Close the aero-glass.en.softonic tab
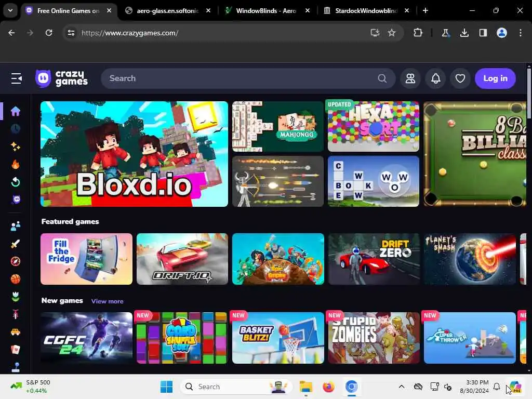Screen dimensions: 532x399 208,10
